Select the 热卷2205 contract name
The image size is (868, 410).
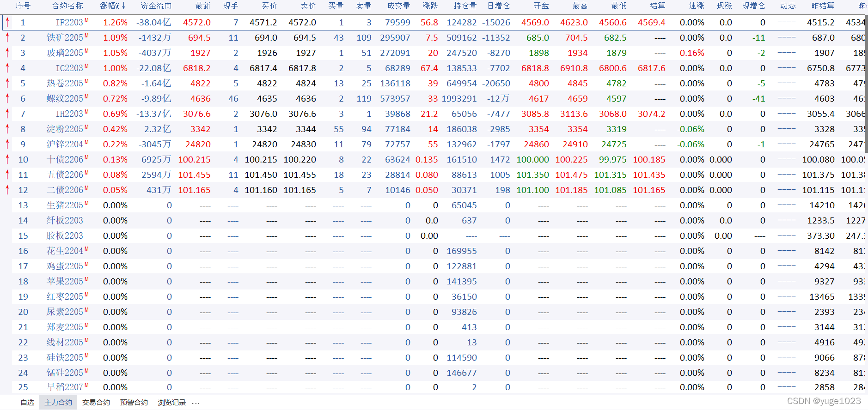click(65, 83)
